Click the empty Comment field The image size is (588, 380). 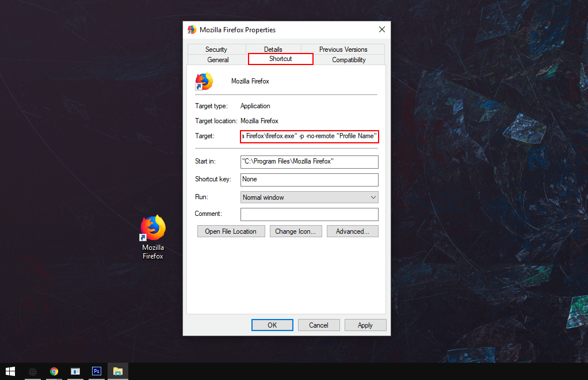[310, 214]
